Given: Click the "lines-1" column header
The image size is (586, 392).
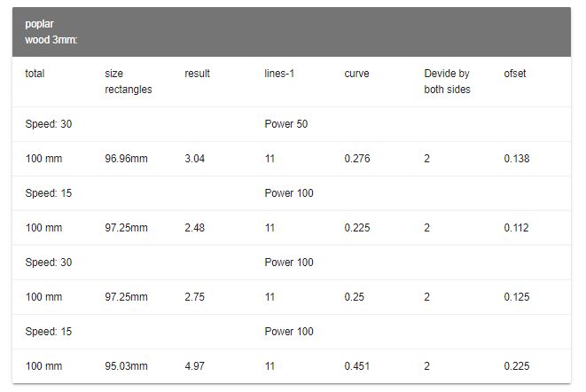Looking at the screenshot, I should (x=279, y=74).
